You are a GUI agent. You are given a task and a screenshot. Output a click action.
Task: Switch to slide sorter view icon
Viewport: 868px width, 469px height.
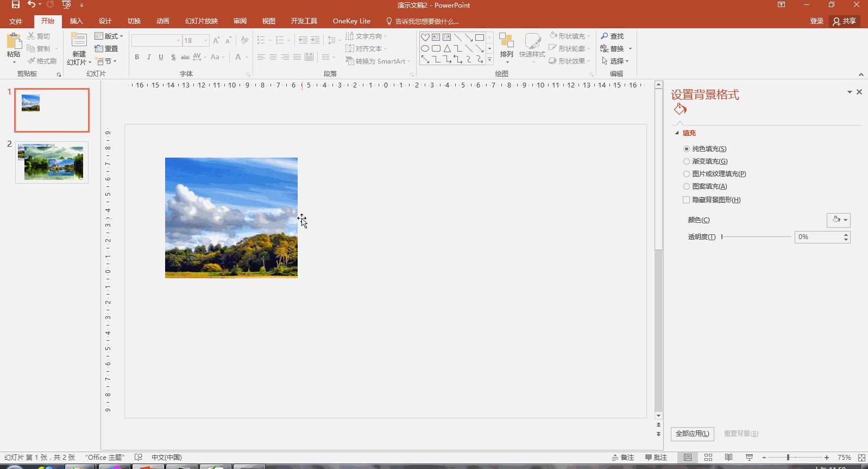tap(708, 458)
